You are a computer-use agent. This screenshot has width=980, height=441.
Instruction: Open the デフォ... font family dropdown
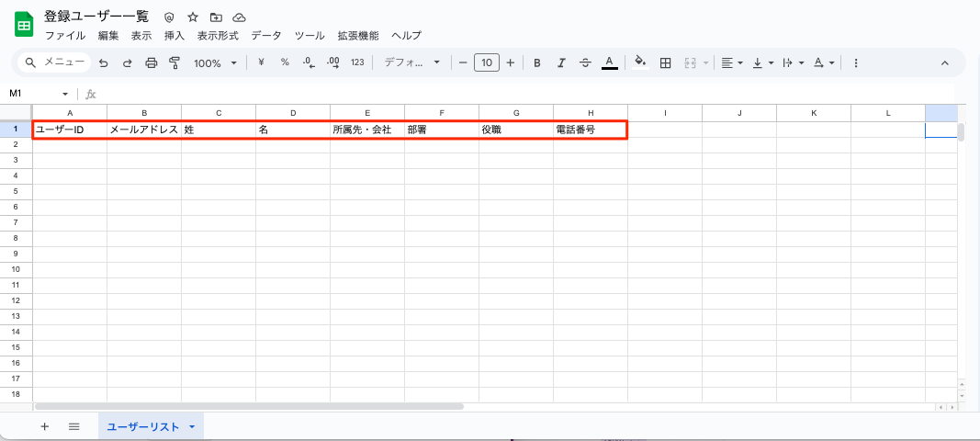click(411, 62)
